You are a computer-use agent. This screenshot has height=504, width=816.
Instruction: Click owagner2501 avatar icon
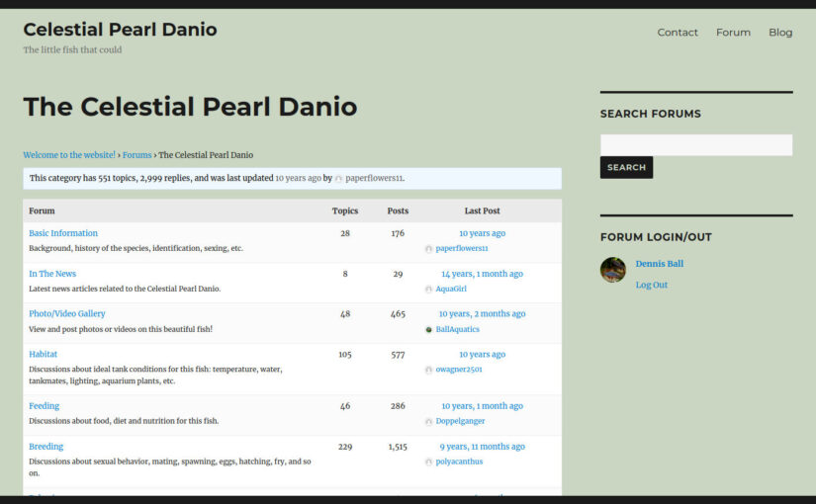[428, 370]
